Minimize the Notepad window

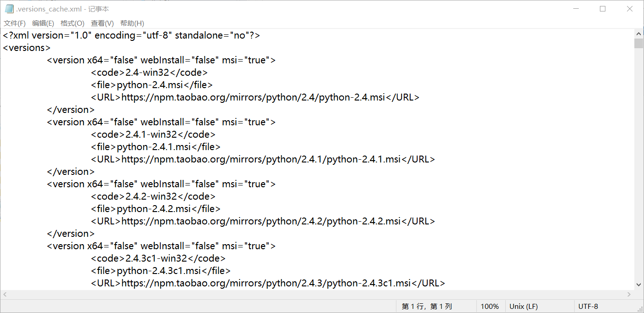(x=576, y=9)
